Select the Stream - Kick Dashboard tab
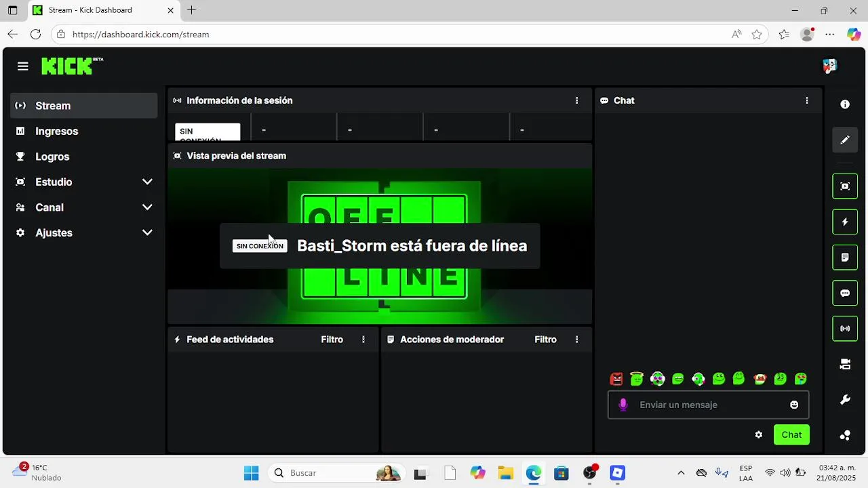Screen dimensions: 868x488 103,10
